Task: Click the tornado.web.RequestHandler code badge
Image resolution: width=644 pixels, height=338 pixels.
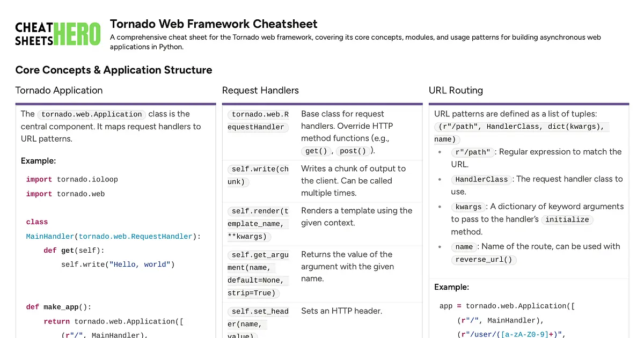Action: coord(259,121)
